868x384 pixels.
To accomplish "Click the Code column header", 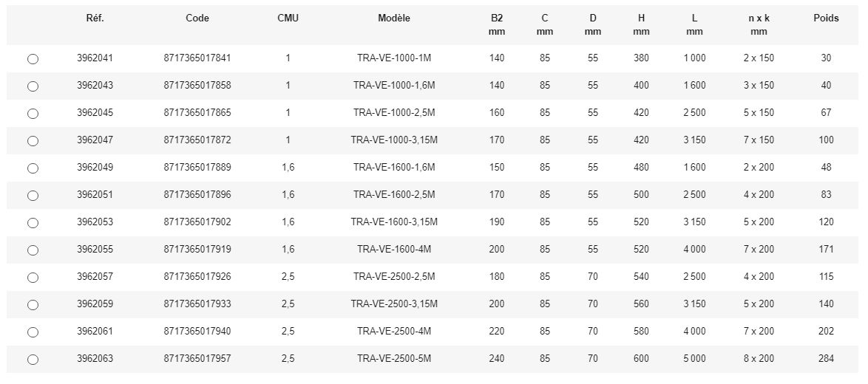I will [197, 18].
